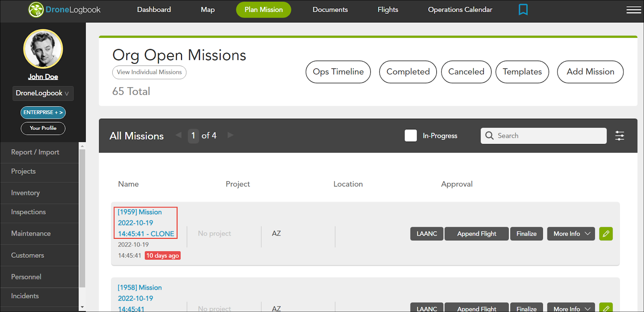The image size is (644, 312).
Task: Open the hamburger menu icon
Action: [x=634, y=10]
